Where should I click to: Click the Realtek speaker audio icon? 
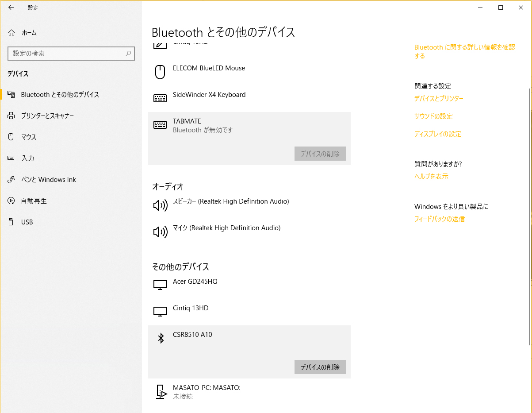pyautogui.click(x=160, y=205)
